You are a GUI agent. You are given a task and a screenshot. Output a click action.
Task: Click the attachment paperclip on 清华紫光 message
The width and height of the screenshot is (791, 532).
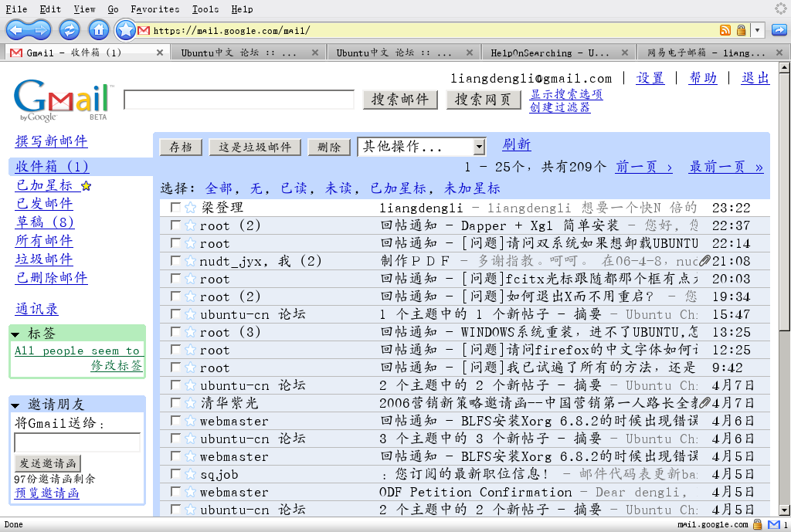click(704, 403)
